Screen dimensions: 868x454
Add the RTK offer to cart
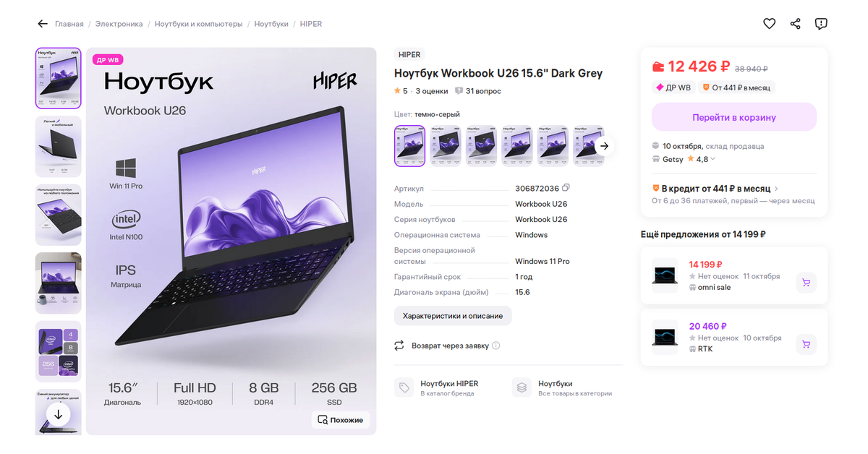pos(806,343)
